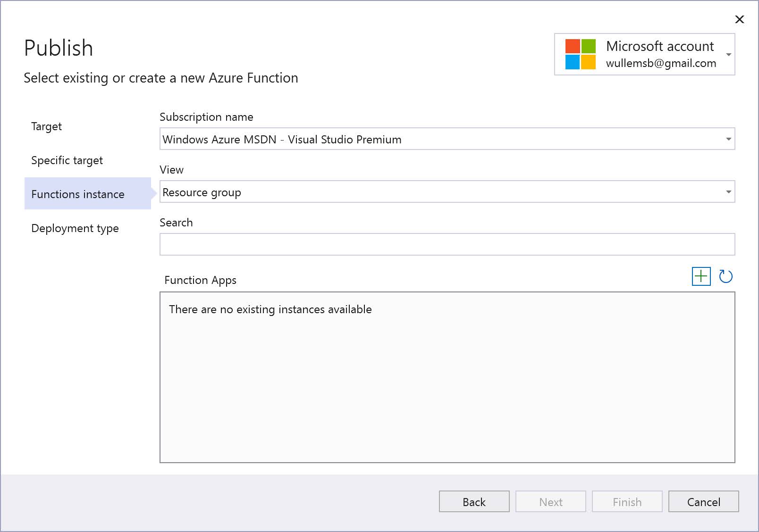Open the Subscription name dropdown
The width and height of the screenshot is (759, 532).
pyautogui.click(x=447, y=139)
